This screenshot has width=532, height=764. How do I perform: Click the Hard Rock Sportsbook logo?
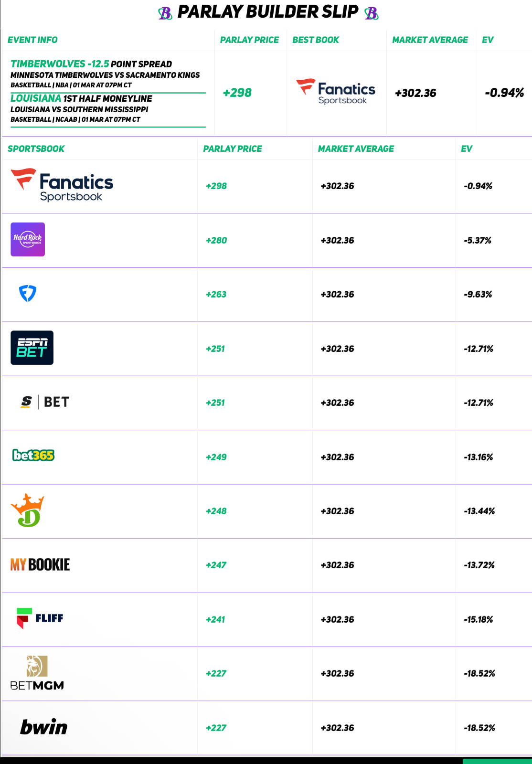28,239
